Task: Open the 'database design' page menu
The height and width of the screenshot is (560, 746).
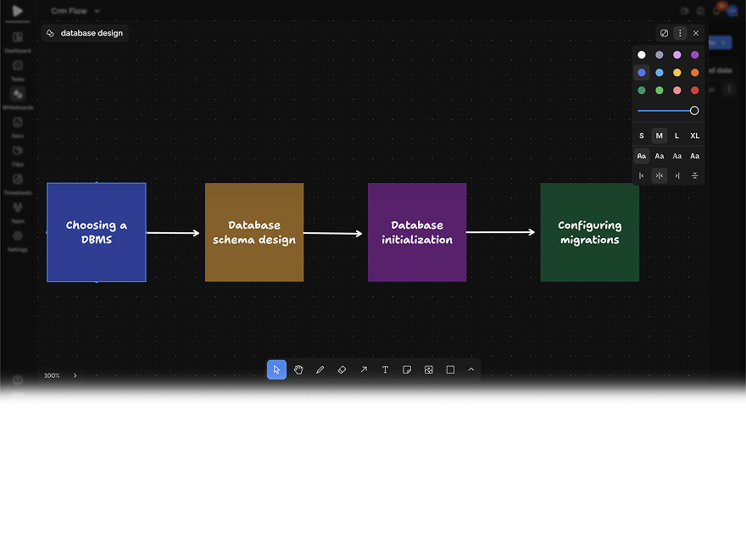Action: coord(85,33)
